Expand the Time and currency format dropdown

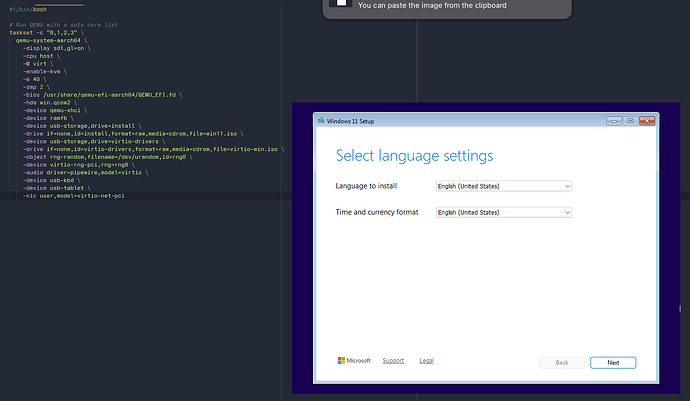tap(504, 213)
